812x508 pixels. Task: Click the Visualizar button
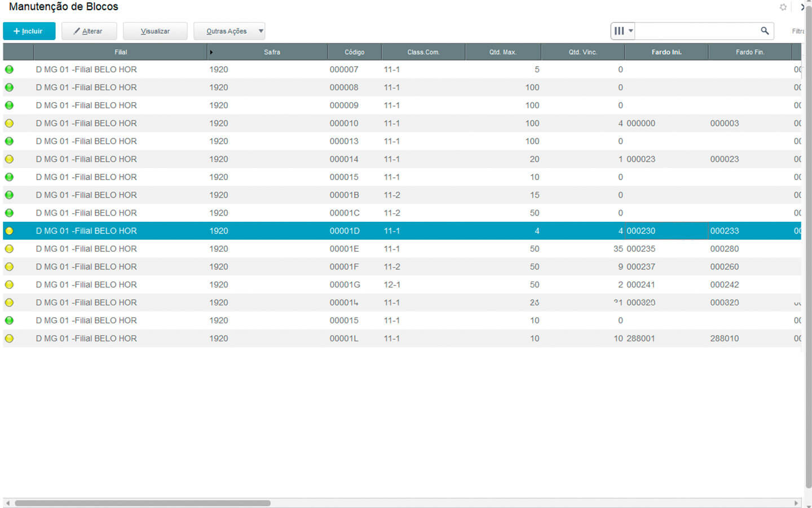(x=155, y=31)
